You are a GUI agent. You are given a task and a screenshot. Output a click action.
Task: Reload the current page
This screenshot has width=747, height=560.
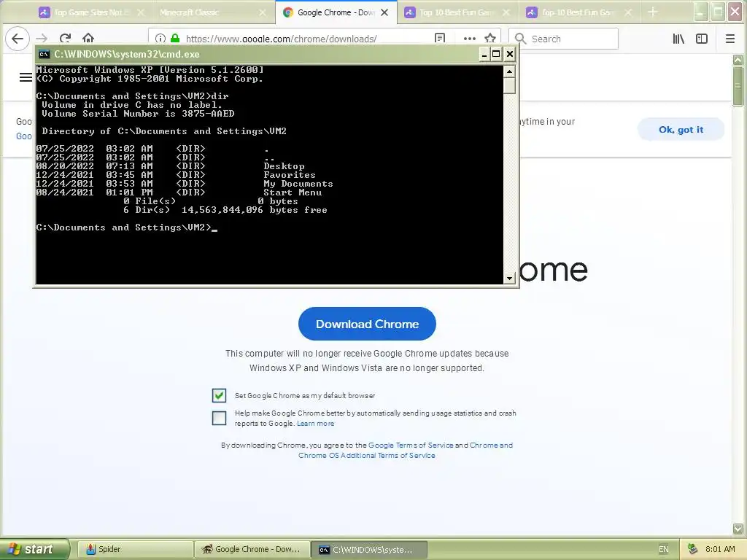[65, 39]
